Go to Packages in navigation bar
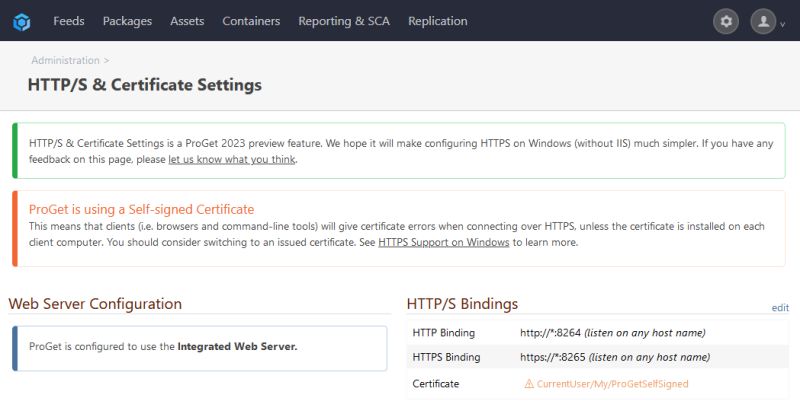Viewport: 800px width, 417px height. tap(127, 21)
